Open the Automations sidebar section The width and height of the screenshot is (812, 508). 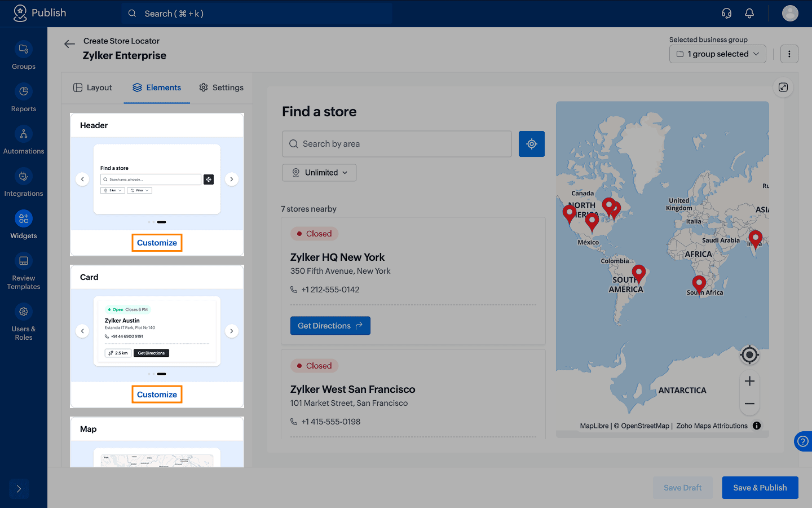pyautogui.click(x=24, y=141)
